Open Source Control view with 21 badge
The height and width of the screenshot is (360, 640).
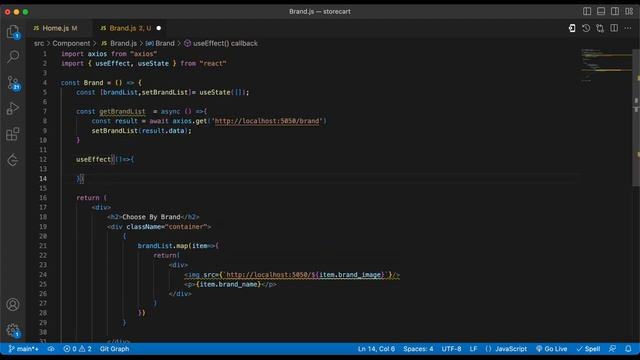[x=13, y=83]
